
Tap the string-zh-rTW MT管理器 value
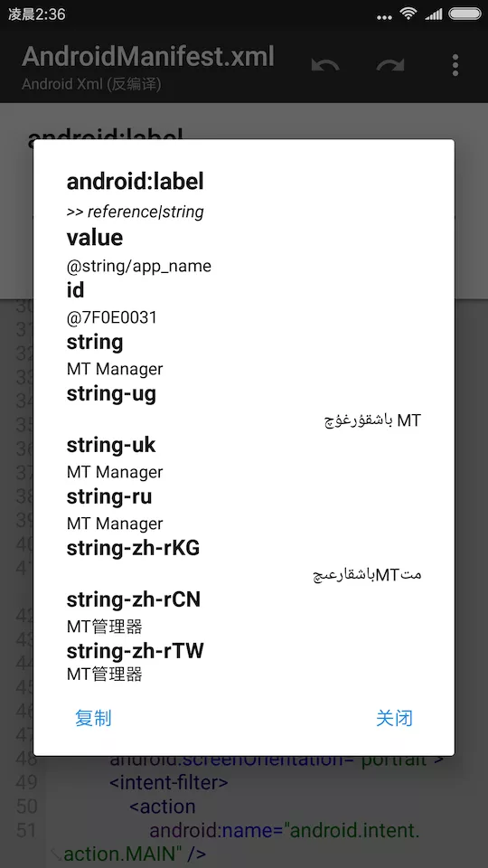tap(105, 675)
